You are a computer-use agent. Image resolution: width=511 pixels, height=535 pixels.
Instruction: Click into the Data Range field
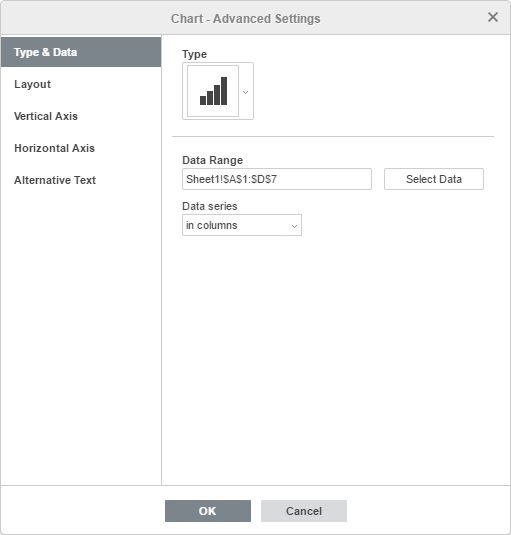click(277, 179)
